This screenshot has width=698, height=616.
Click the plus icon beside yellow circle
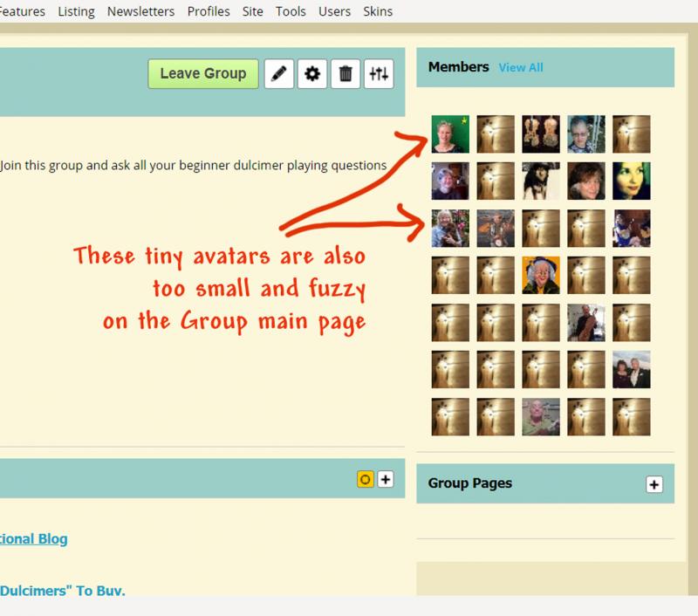tap(386, 479)
